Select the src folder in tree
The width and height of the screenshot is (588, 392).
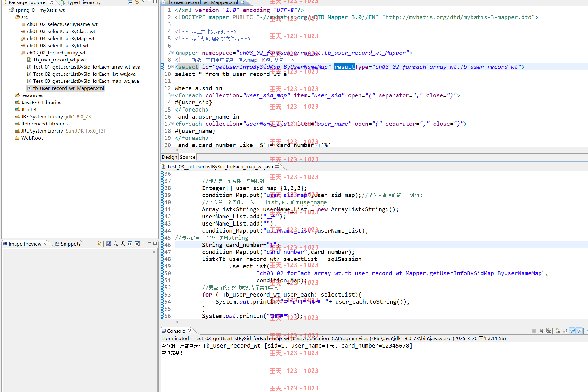coord(24,17)
